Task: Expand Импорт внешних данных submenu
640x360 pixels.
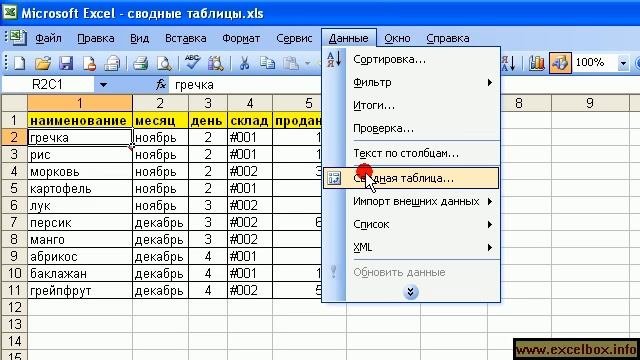Action: point(490,202)
